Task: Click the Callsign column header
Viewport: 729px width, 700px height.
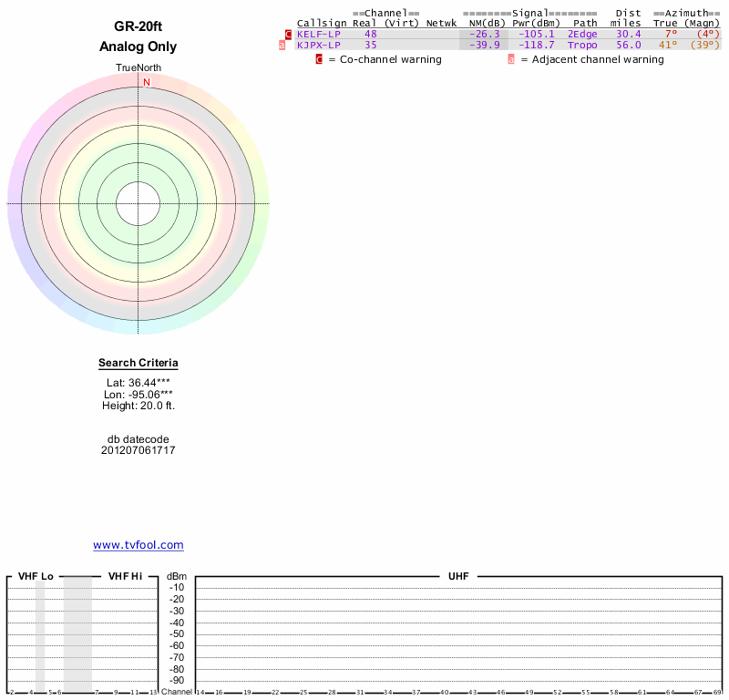Action: pos(322,23)
